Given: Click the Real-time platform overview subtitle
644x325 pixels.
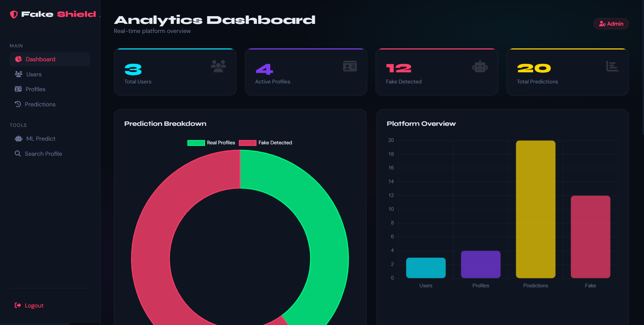Looking at the screenshot, I should coord(152,31).
